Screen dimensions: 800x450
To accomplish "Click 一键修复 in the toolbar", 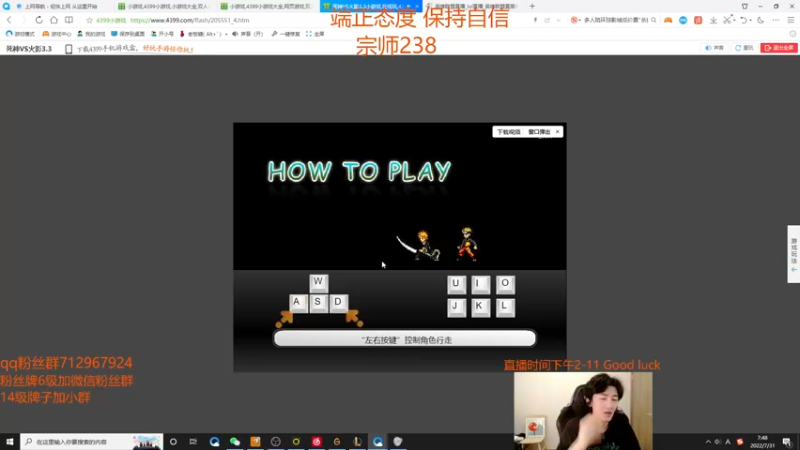I will click(x=286, y=34).
